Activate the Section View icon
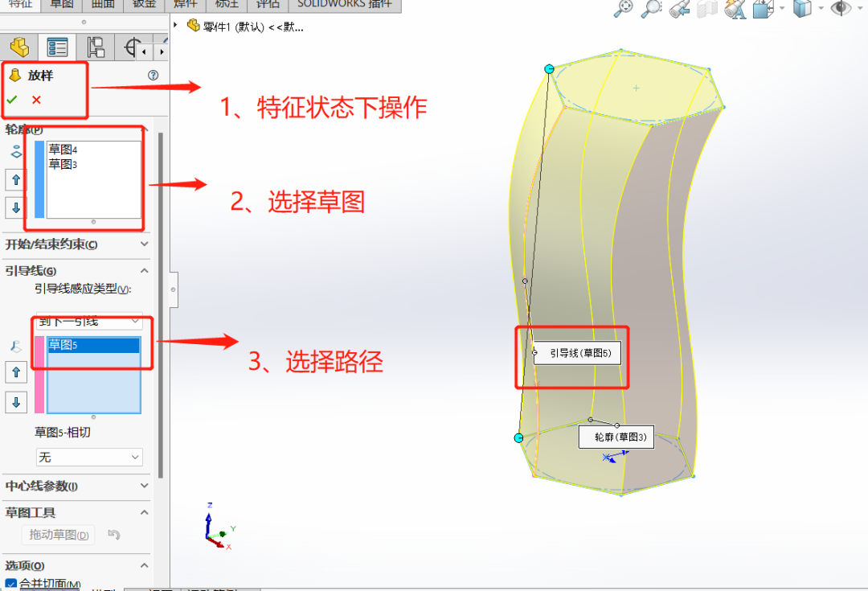 tap(706, 10)
